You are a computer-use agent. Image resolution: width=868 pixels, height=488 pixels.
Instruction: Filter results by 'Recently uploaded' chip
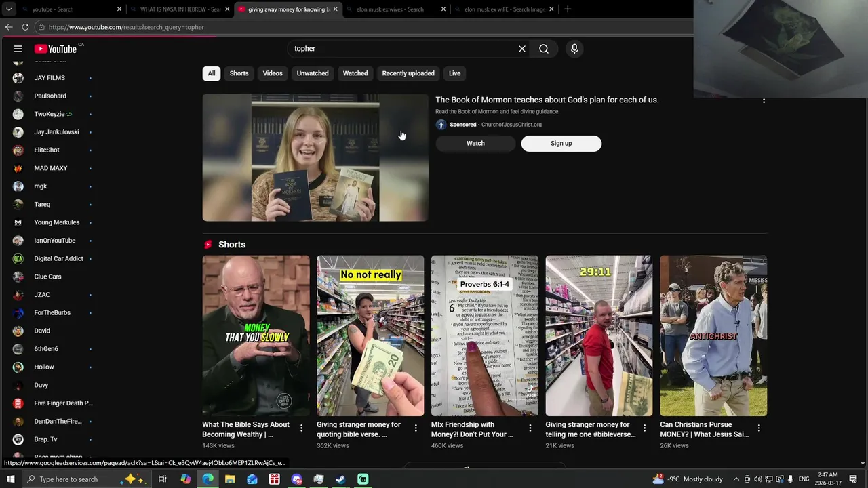tap(408, 73)
